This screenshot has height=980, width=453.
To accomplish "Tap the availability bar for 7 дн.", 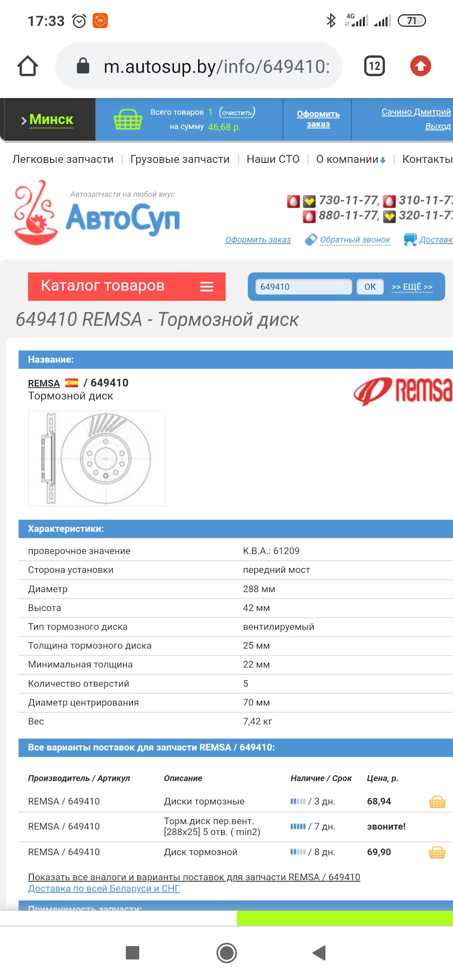I will coord(298,826).
